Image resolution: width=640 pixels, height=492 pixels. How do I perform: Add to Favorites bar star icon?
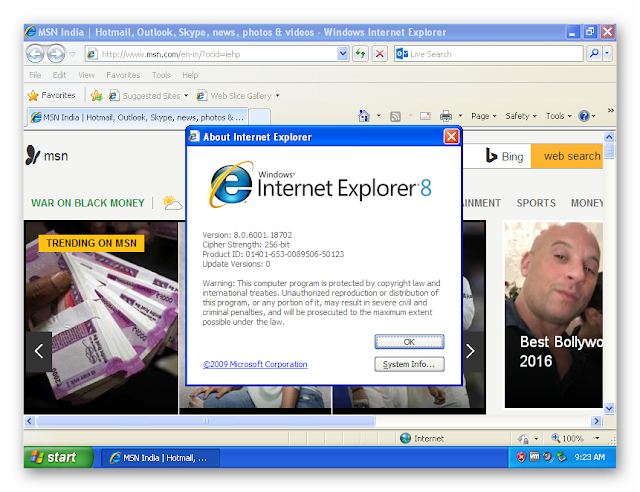point(97,96)
